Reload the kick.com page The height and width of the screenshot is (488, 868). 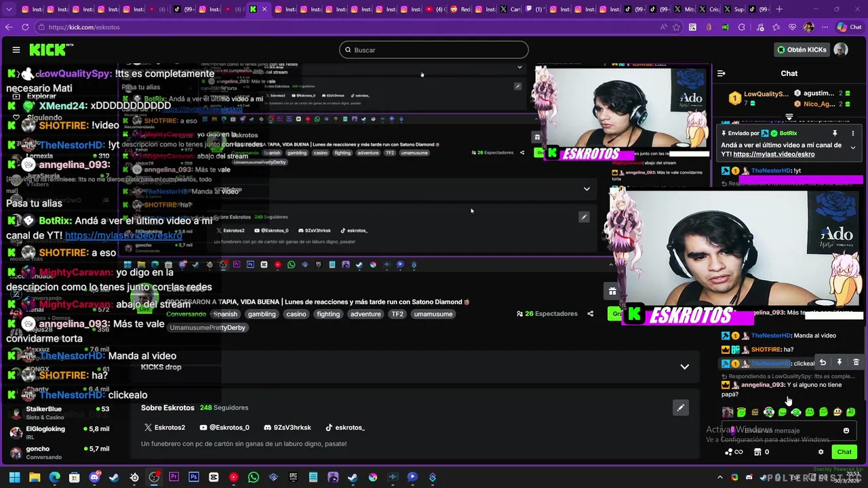(25, 27)
